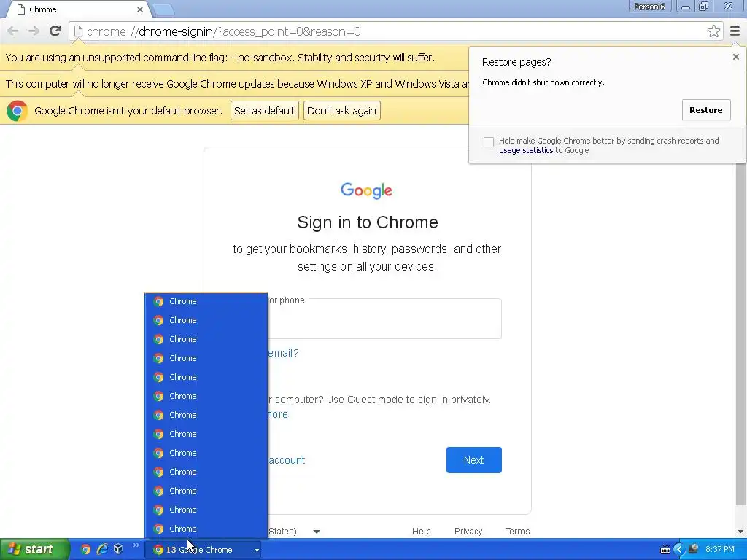Enable sending crash reports checkbox
The height and width of the screenshot is (560, 747).
pos(488,142)
